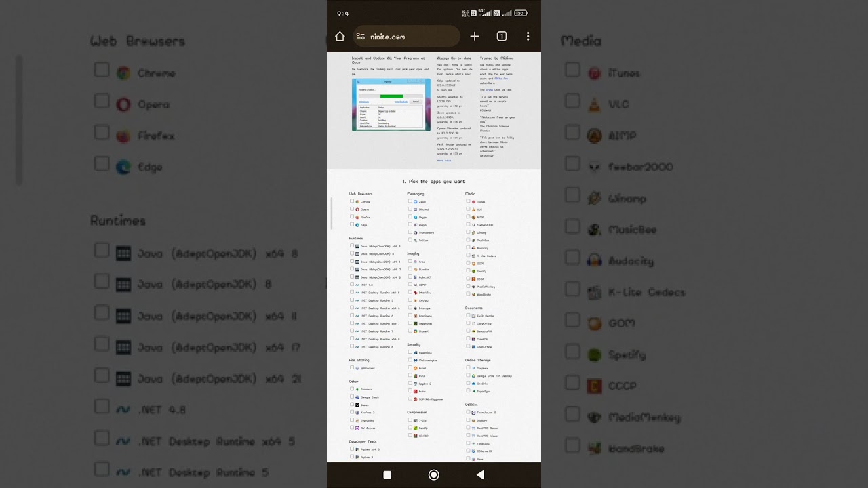Check the HandBrake checkbox

click(x=469, y=295)
